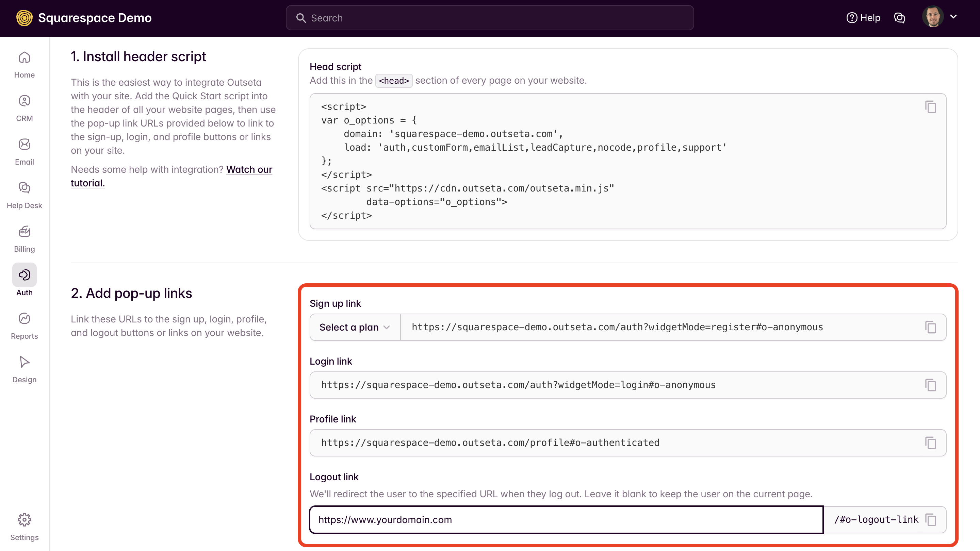Navigate to Reports in sidebar
Screen dimensions: 980x551
tap(24, 326)
